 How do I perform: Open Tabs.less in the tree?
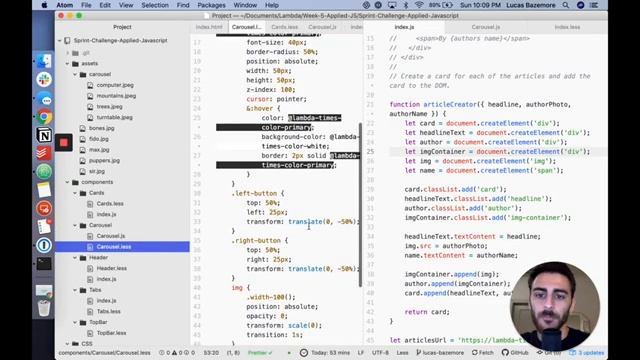tap(109, 311)
